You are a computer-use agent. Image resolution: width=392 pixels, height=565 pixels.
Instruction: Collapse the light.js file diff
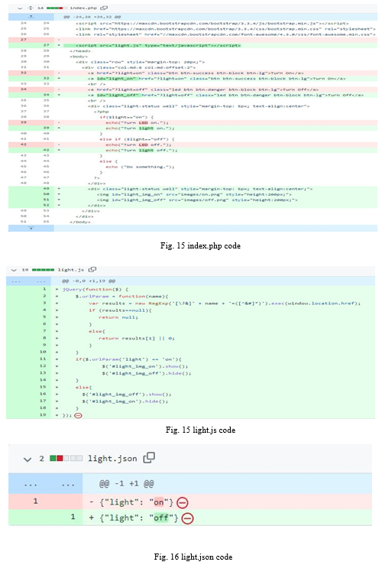14,270
